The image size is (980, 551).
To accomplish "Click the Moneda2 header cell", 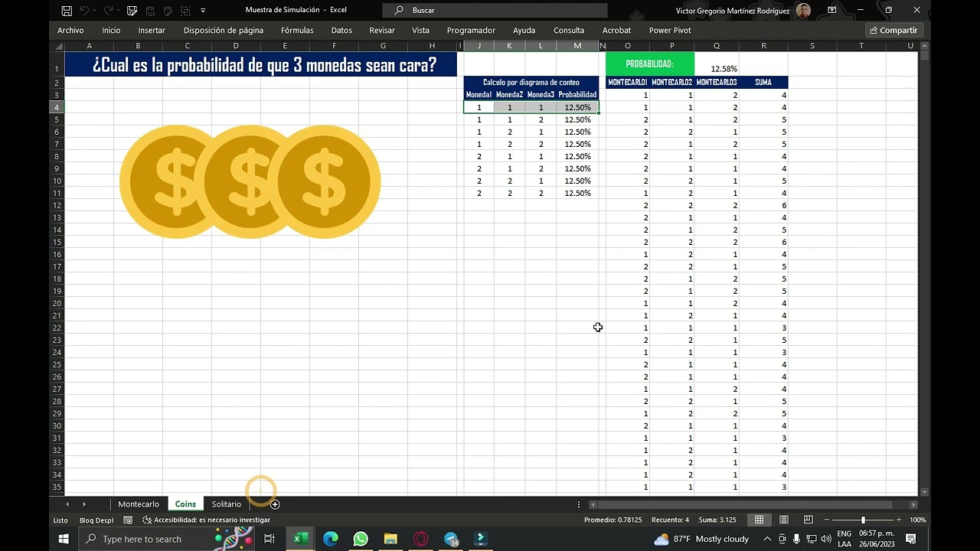I will 510,95.
